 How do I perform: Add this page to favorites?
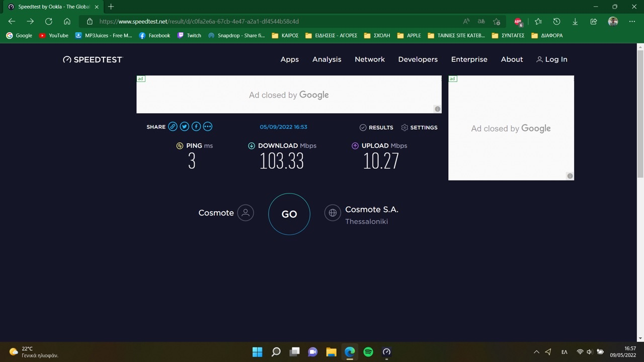coord(497,21)
